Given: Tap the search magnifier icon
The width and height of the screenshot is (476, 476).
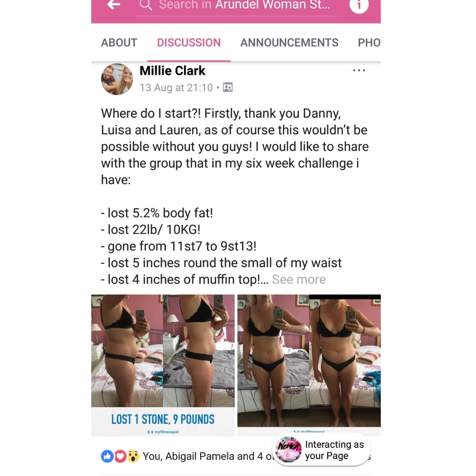Looking at the screenshot, I should 146,5.
